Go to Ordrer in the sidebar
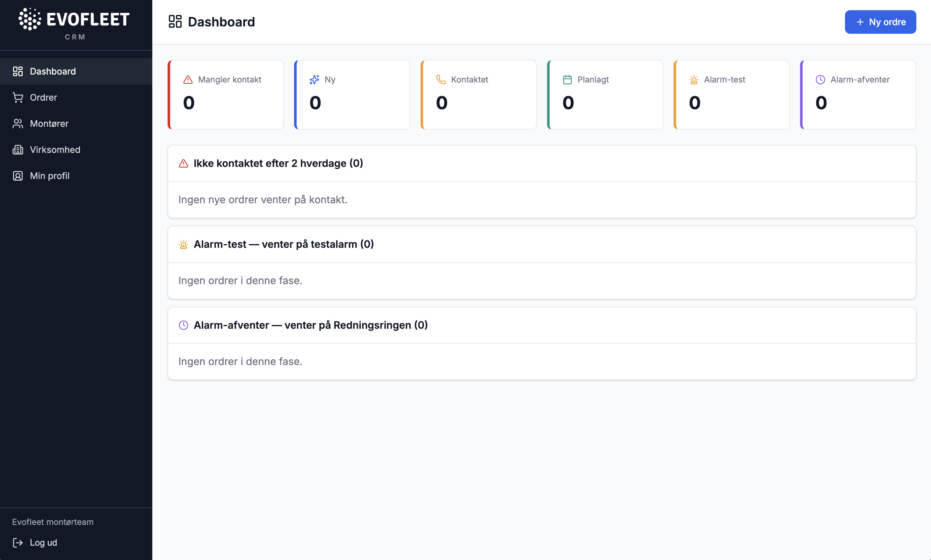The height and width of the screenshot is (560, 931). (76, 97)
